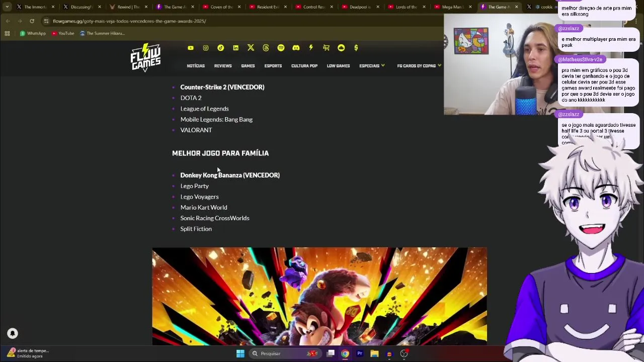Screen dimensions: 644x362
Task: Select Donkey Kong Bananza (VENCEDOR) text
Action: click(230, 175)
